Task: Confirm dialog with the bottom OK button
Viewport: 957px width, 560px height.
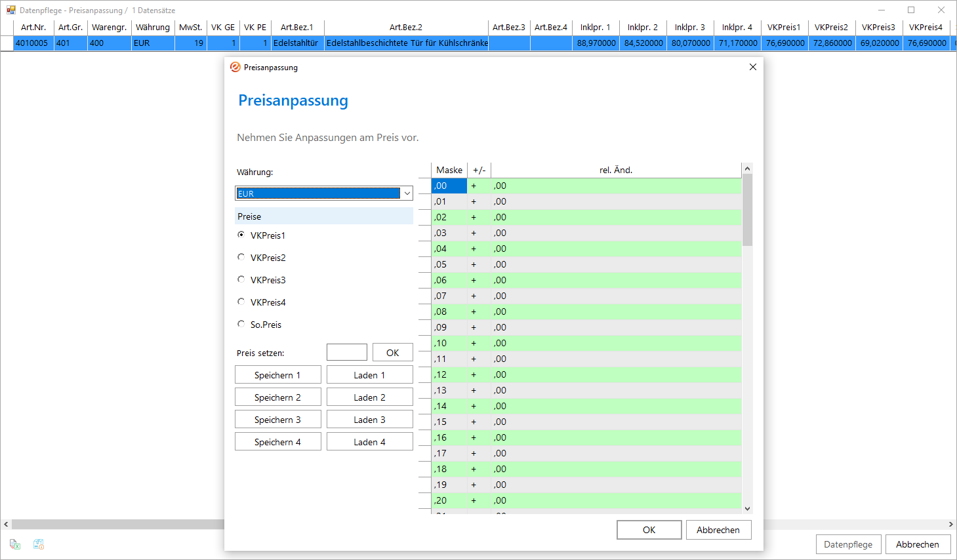Action: point(649,530)
